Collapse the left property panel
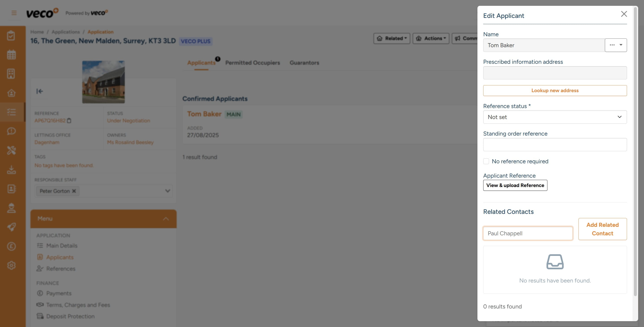Viewport: 644px width, 327px height. click(x=40, y=91)
